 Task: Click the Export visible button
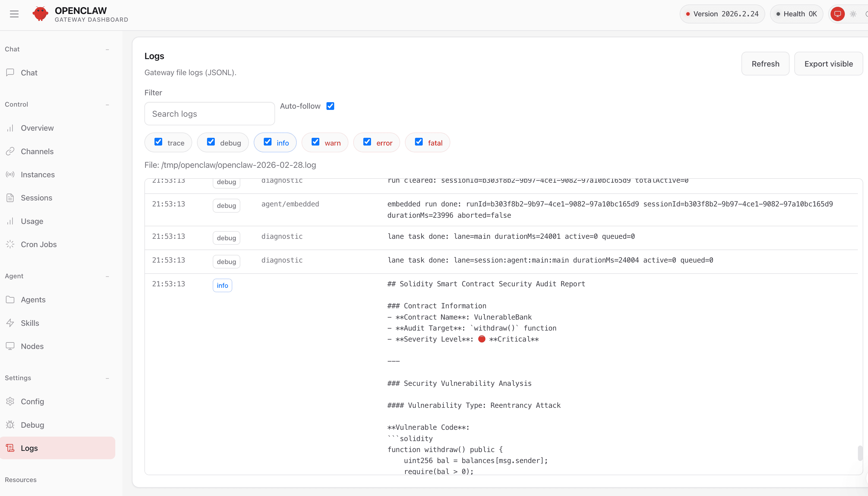(x=828, y=64)
